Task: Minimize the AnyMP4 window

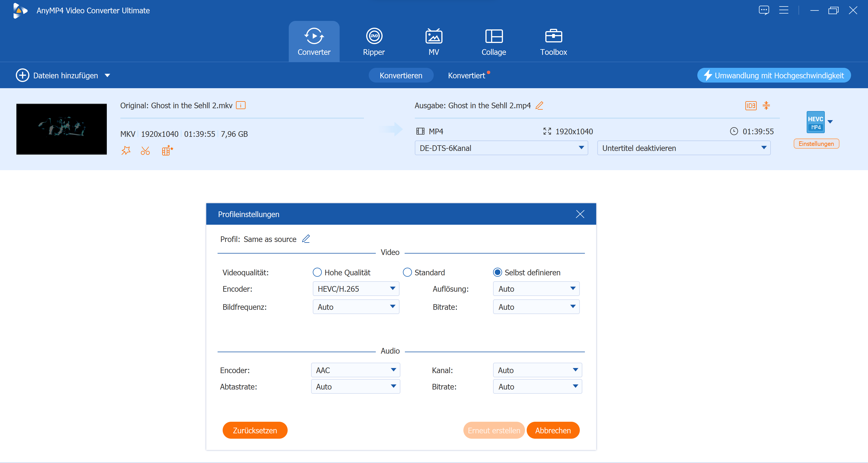Action: [x=814, y=10]
